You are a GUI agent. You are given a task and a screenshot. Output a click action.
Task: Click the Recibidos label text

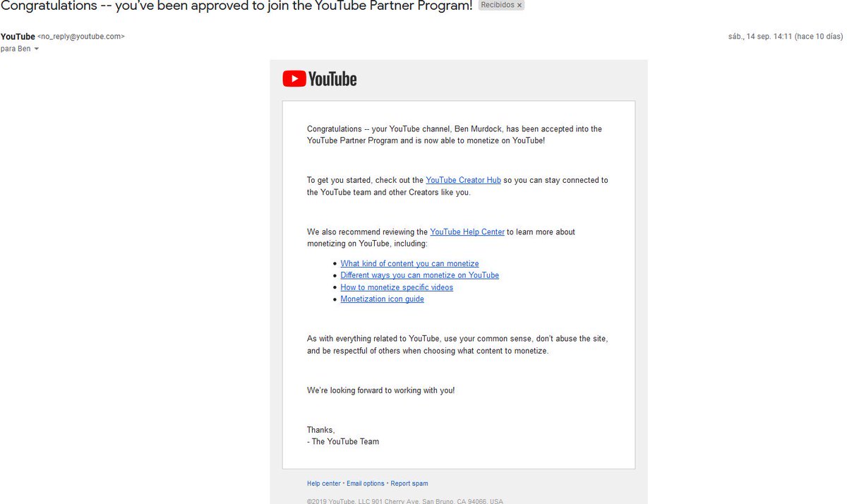click(x=496, y=5)
